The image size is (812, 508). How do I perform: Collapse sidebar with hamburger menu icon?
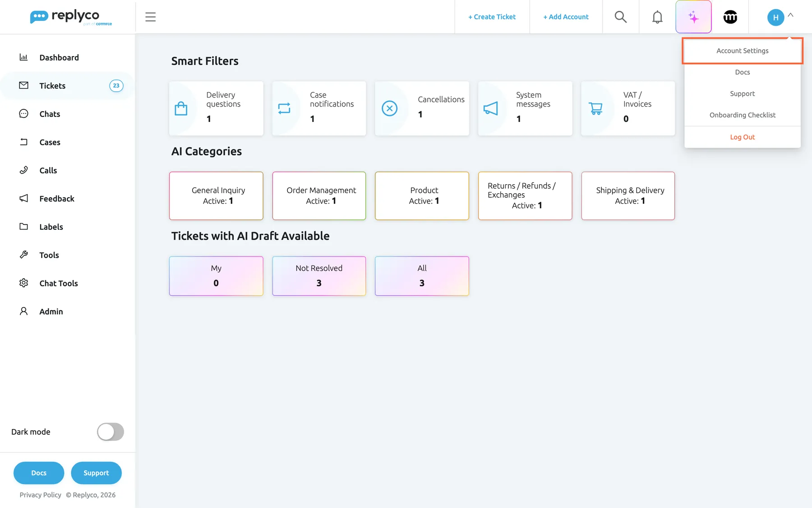[151, 17]
